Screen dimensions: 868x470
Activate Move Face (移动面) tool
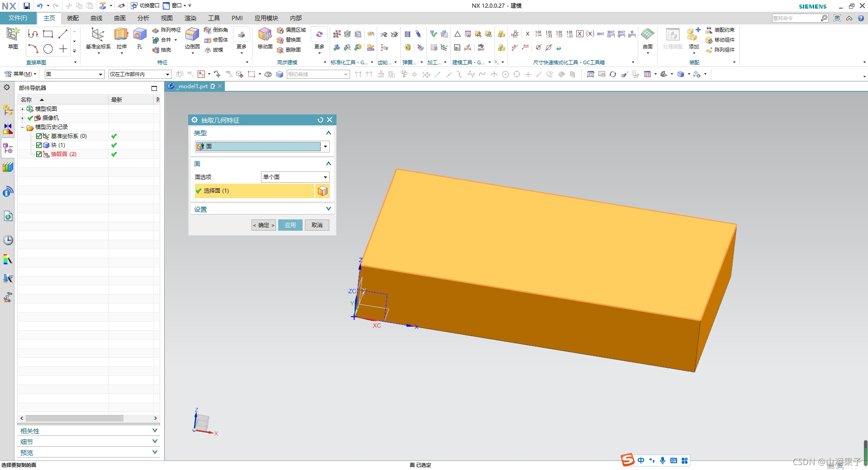(265, 38)
